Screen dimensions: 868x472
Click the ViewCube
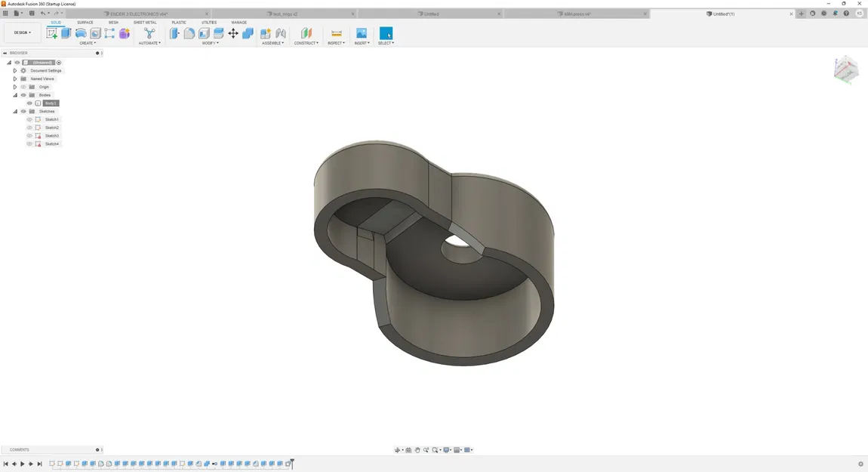coord(846,69)
